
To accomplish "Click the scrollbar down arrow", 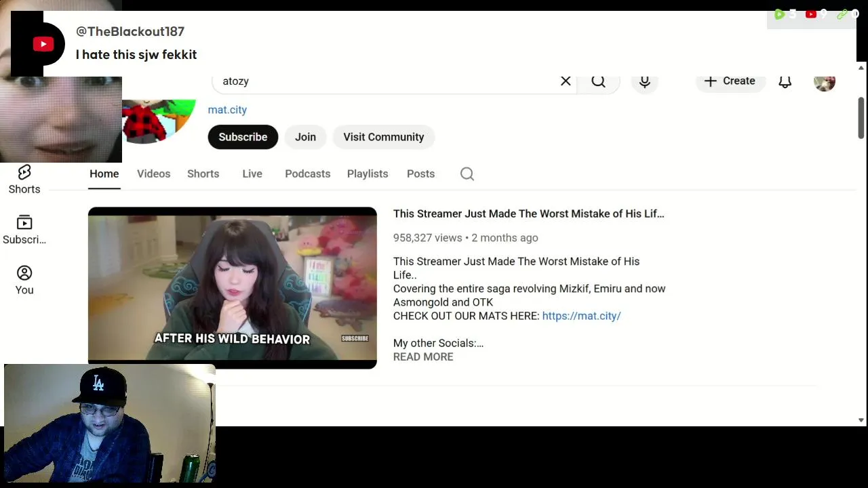I will pyautogui.click(x=861, y=420).
